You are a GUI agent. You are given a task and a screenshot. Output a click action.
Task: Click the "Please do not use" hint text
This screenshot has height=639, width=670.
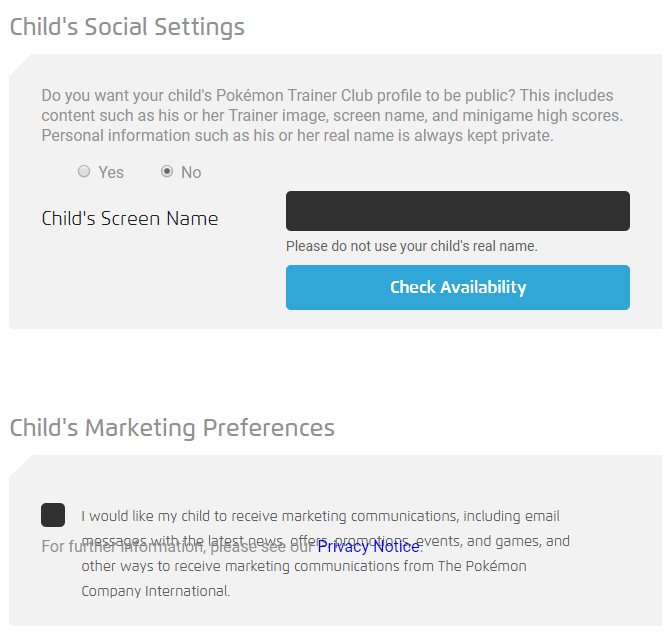[x=411, y=246]
